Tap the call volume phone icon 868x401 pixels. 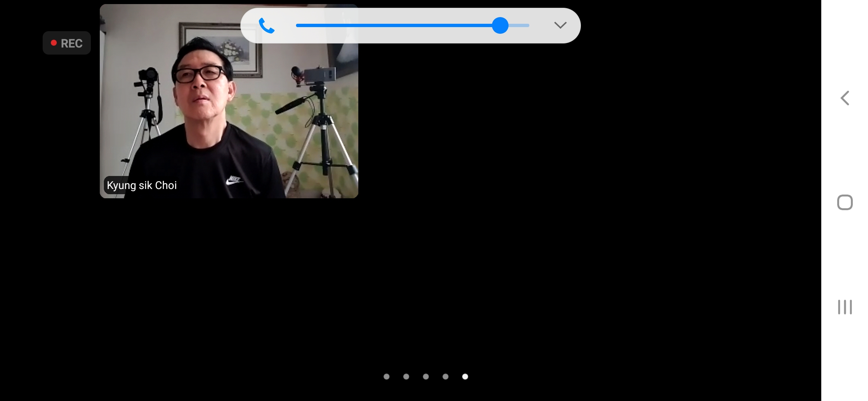click(266, 26)
